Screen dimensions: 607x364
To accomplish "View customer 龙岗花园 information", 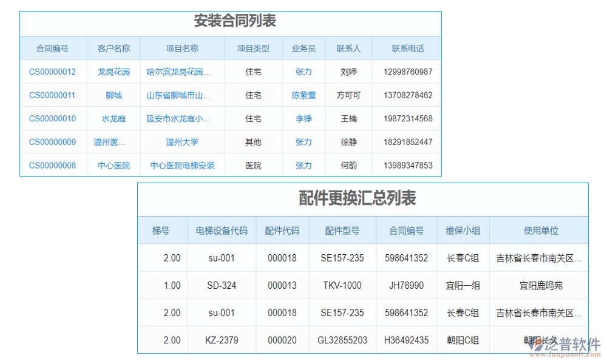I will point(113,71).
